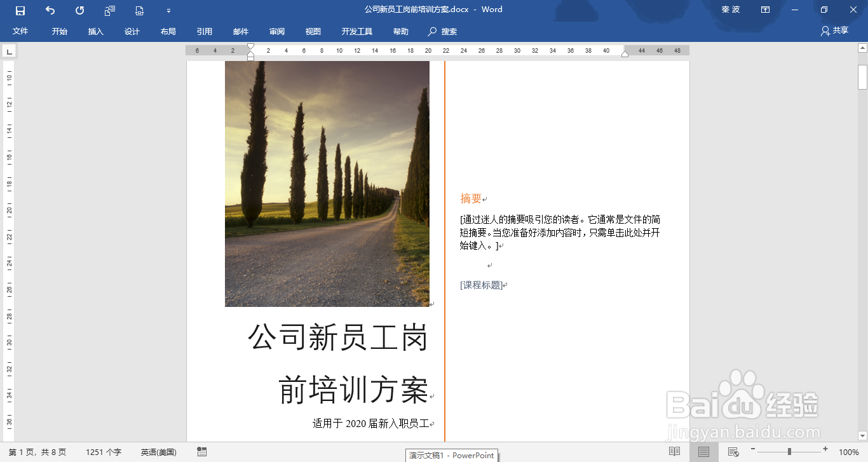Go to the 审阅 tab

[x=277, y=31]
